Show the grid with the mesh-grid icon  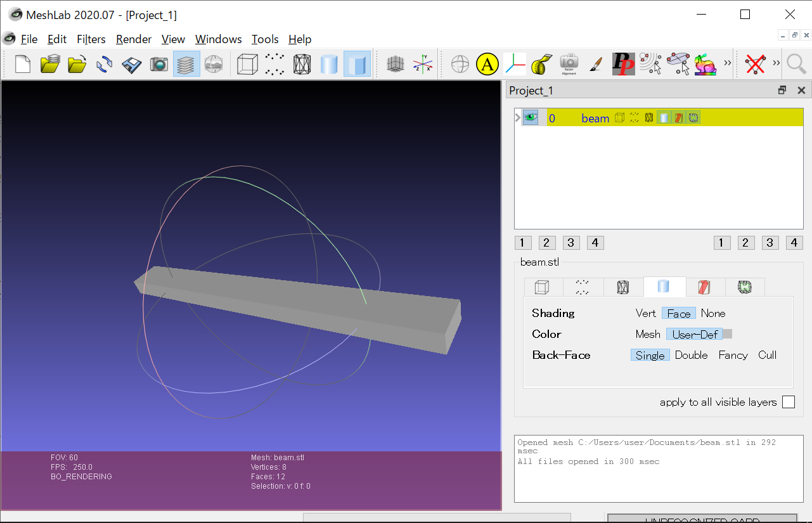tap(396, 64)
